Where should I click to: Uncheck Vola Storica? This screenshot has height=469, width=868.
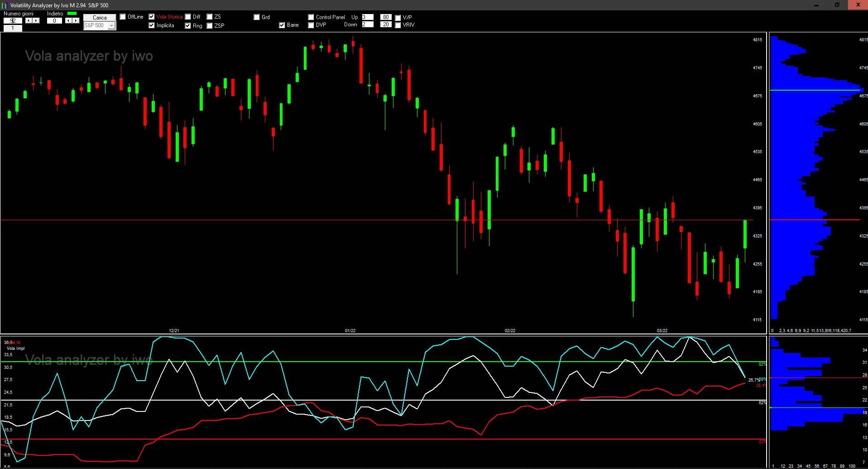152,17
